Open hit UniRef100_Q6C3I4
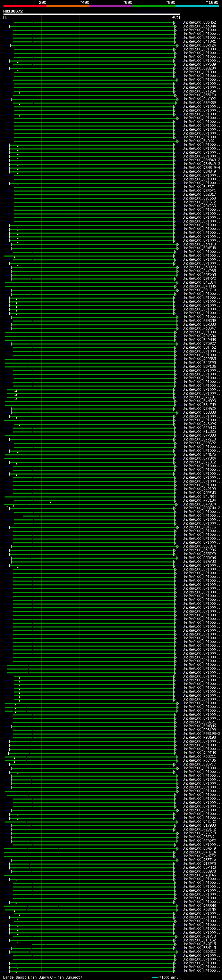The height and width of the screenshot is (980, 222). point(199,546)
